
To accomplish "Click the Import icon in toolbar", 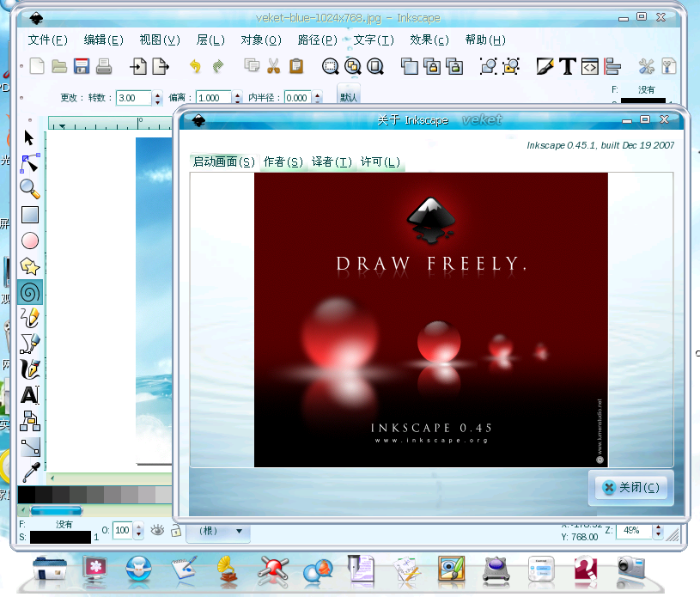I will point(138,66).
